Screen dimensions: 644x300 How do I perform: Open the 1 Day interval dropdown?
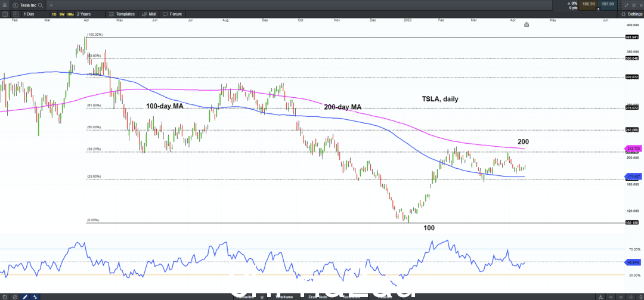[x=34, y=14]
